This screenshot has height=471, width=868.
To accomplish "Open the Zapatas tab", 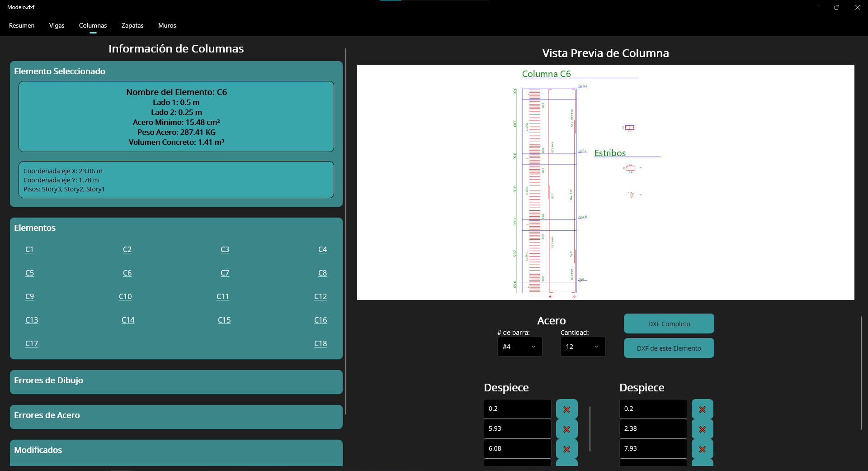I will [x=132, y=25].
